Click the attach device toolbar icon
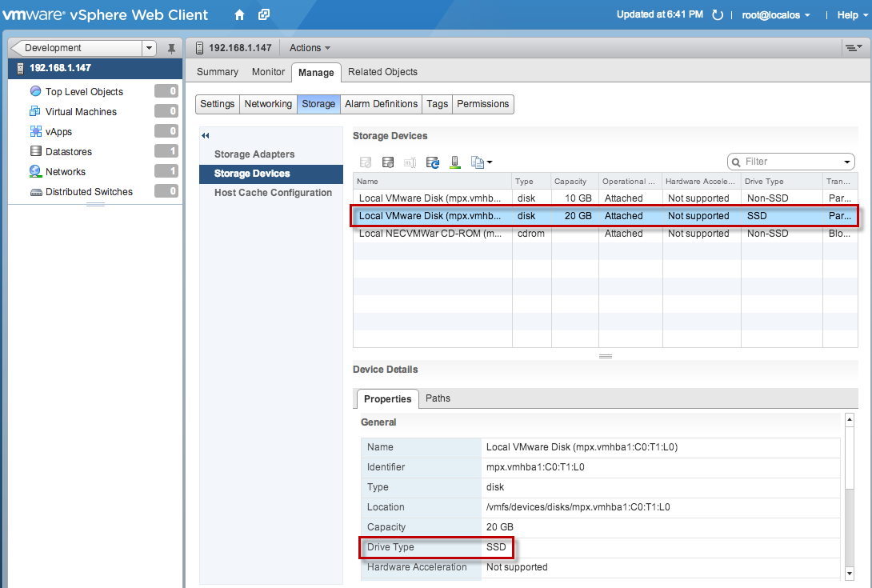The image size is (872, 588). click(x=388, y=162)
